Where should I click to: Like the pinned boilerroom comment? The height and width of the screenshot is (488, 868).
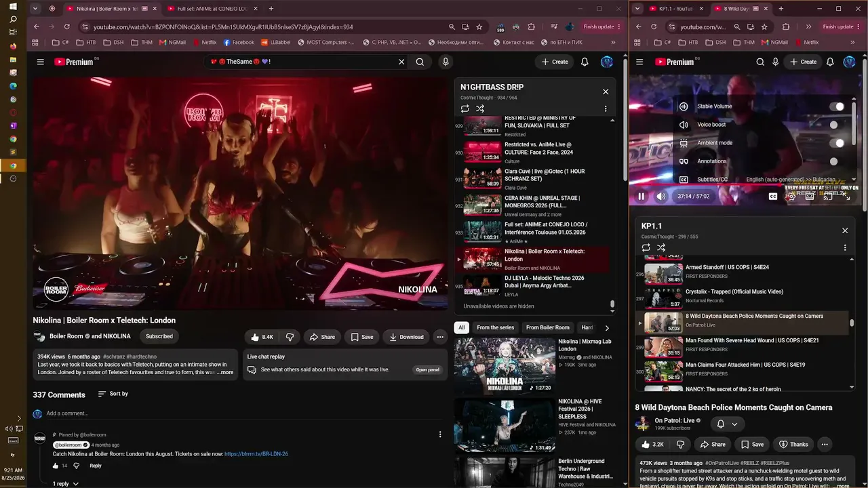point(56,466)
